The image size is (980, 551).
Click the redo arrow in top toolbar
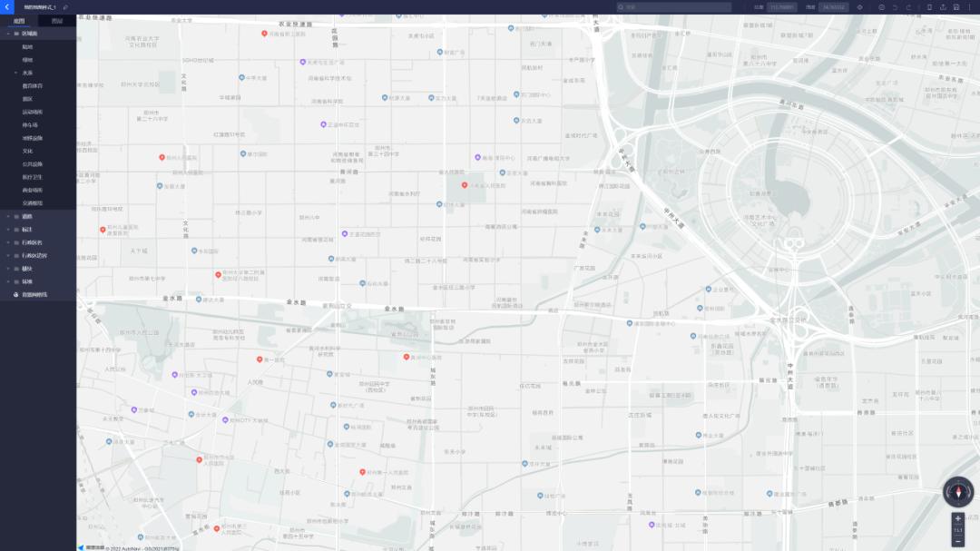(908, 7)
